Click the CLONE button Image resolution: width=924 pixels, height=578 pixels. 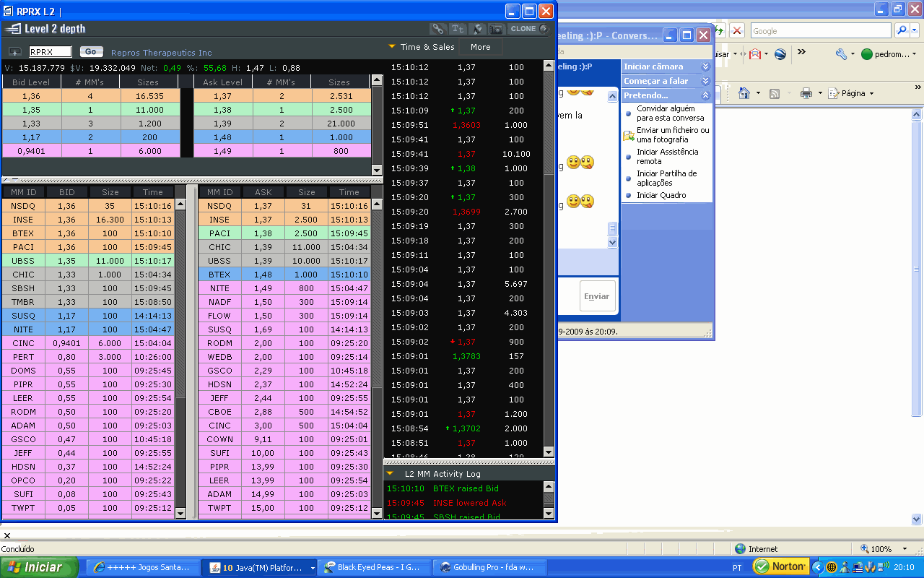click(x=528, y=29)
